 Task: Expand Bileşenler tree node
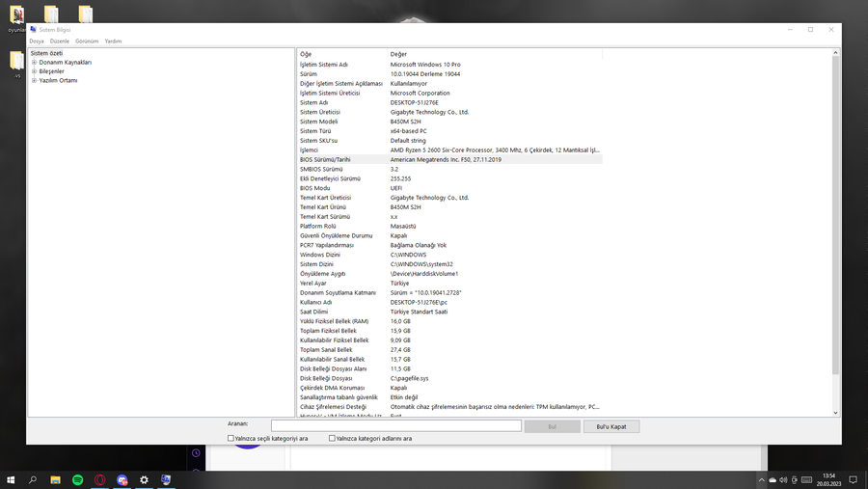pyautogui.click(x=35, y=71)
